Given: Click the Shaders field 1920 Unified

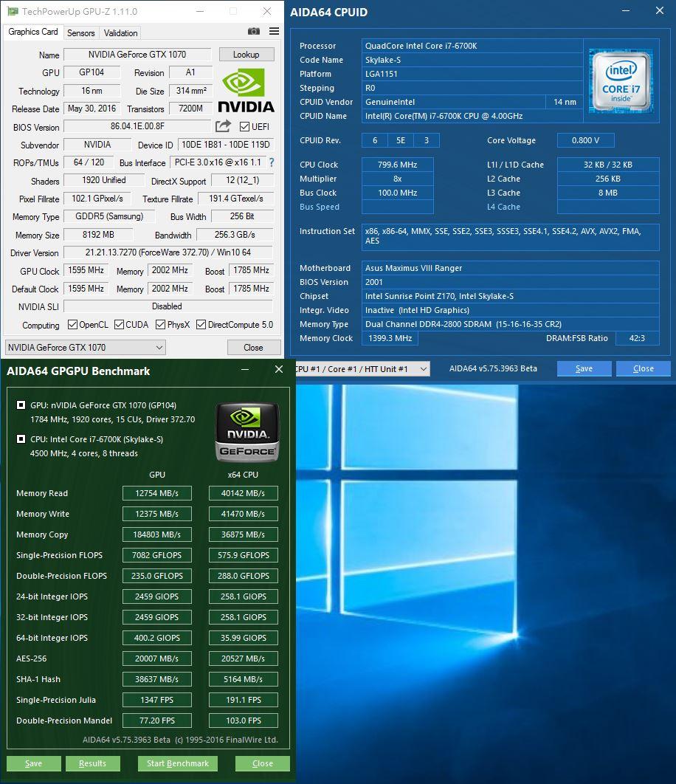Looking at the screenshot, I should coord(104,180).
